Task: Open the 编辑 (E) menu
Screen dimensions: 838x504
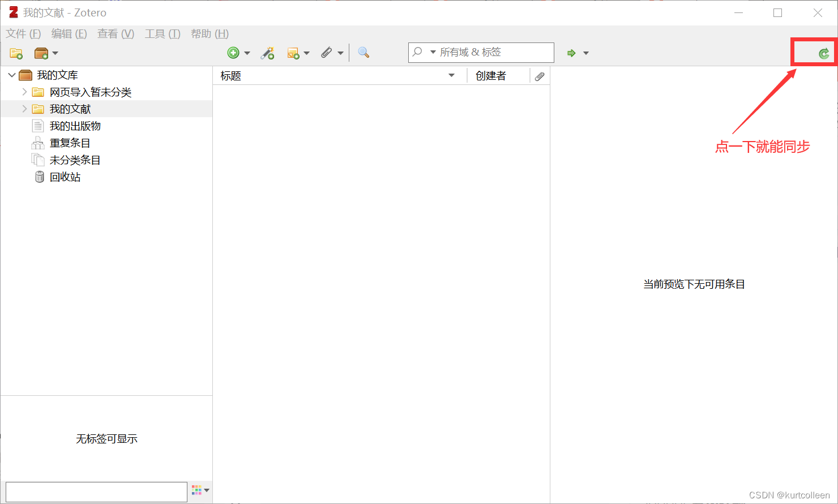Action: (x=69, y=34)
